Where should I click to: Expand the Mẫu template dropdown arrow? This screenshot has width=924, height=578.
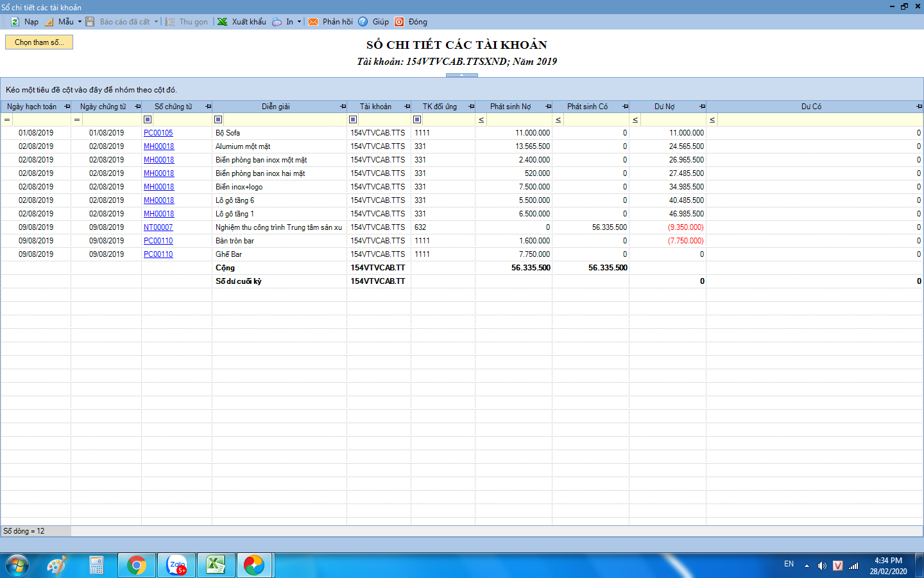point(80,22)
